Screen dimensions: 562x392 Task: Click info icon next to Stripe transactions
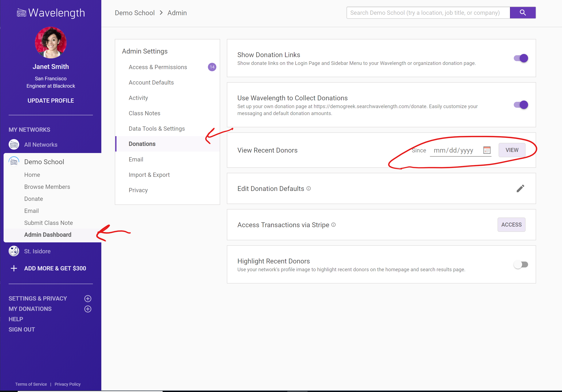(x=333, y=224)
